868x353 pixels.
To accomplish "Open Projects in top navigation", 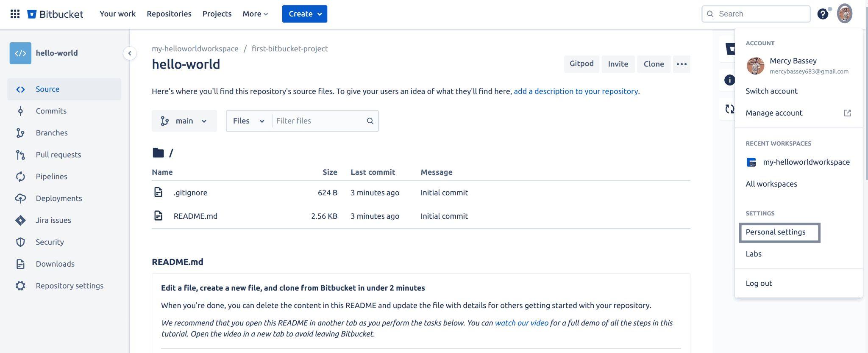I will 217,14.
